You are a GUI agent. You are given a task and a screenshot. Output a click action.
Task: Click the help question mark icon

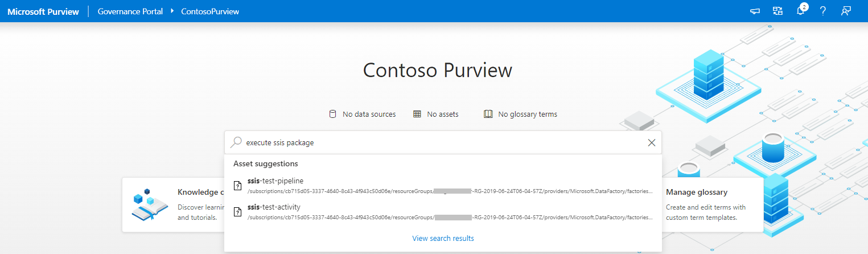pos(822,11)
